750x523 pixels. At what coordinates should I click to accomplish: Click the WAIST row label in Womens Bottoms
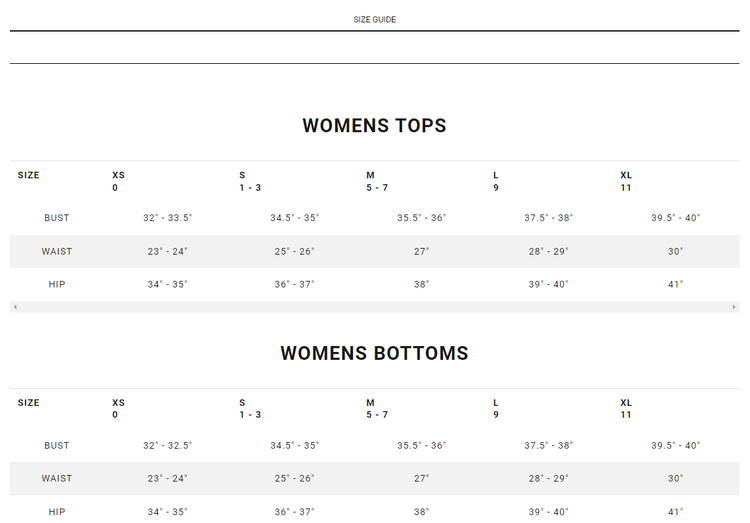pos(57,479)
